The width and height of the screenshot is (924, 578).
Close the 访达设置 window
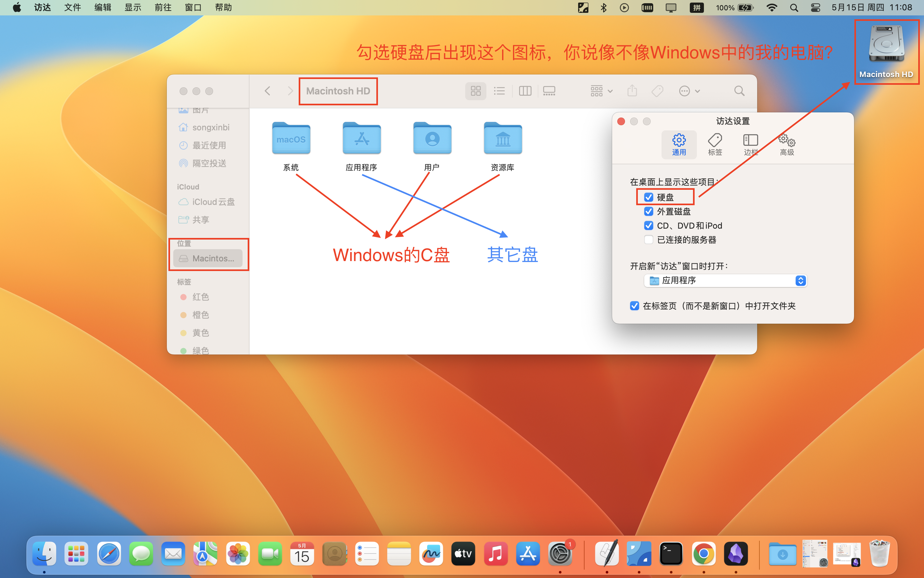pyautogui.click(x=621, y=122)
